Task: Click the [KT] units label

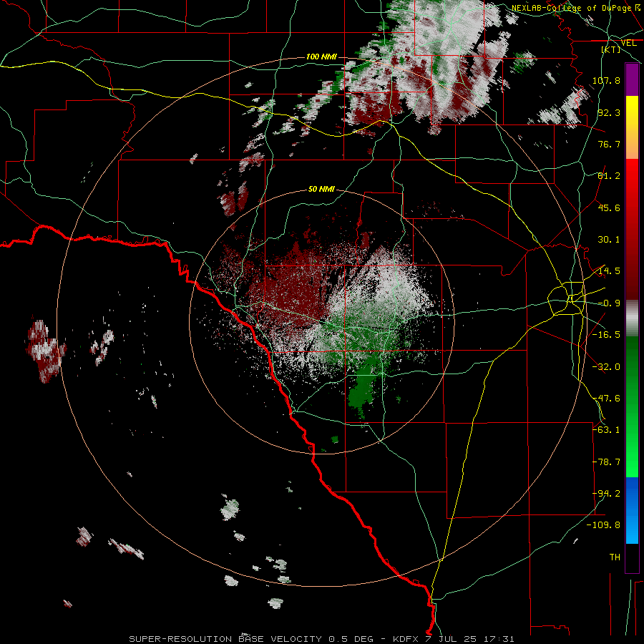Action: (x=611, y=49)
